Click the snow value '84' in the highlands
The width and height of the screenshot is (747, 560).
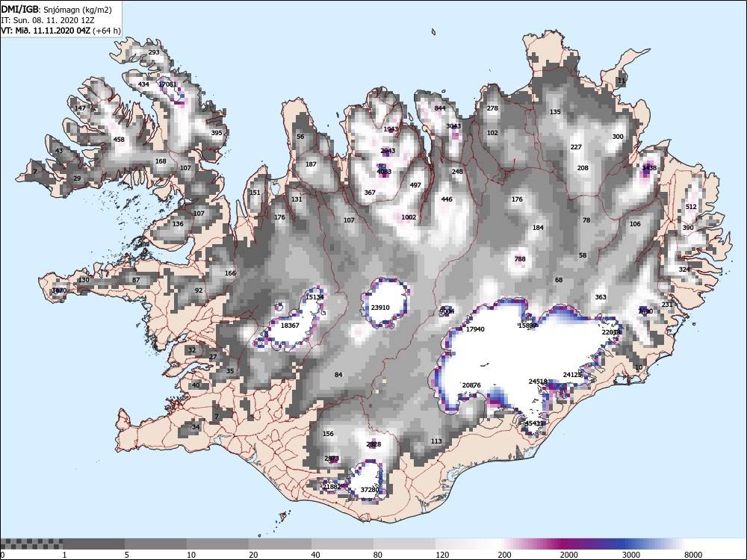pos(338,375)
